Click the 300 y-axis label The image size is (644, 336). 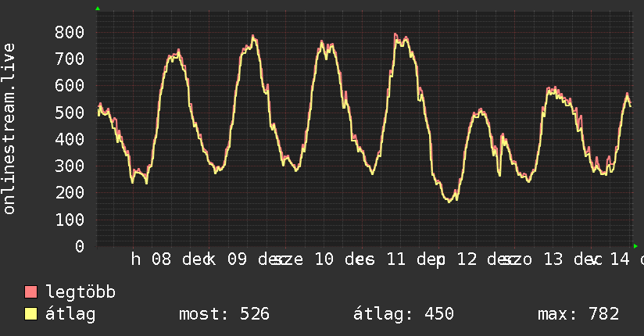coord(70,166)
